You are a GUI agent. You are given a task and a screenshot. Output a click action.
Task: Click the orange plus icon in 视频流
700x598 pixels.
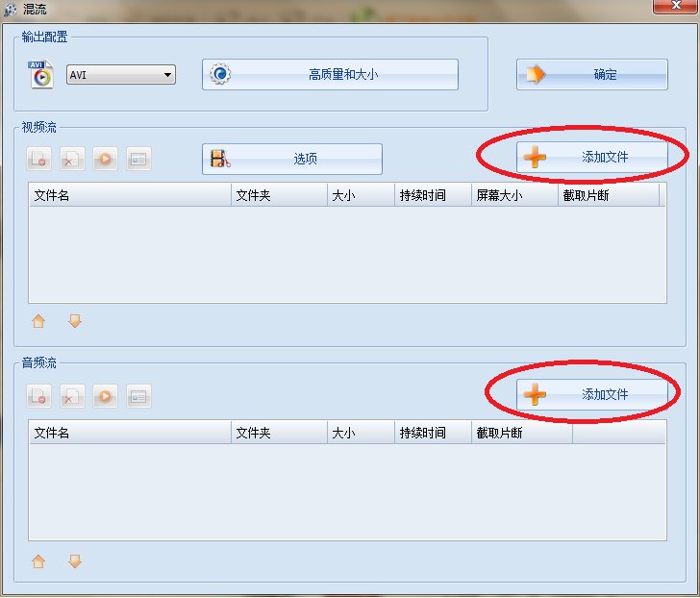[x=535, y=157]
